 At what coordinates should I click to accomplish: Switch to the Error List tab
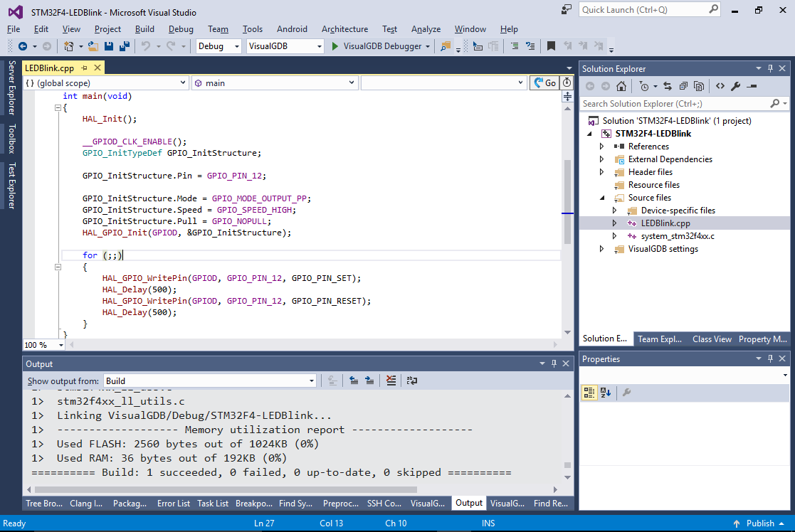point(173,504)
